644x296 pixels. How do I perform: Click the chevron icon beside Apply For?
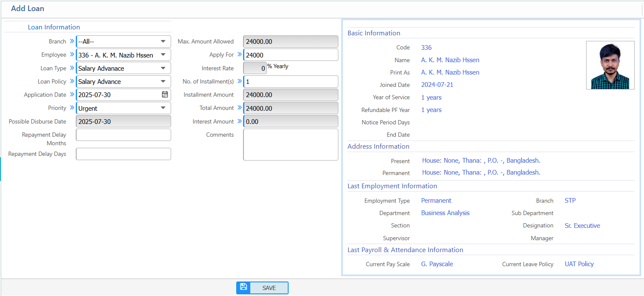[x=239, y=54]
